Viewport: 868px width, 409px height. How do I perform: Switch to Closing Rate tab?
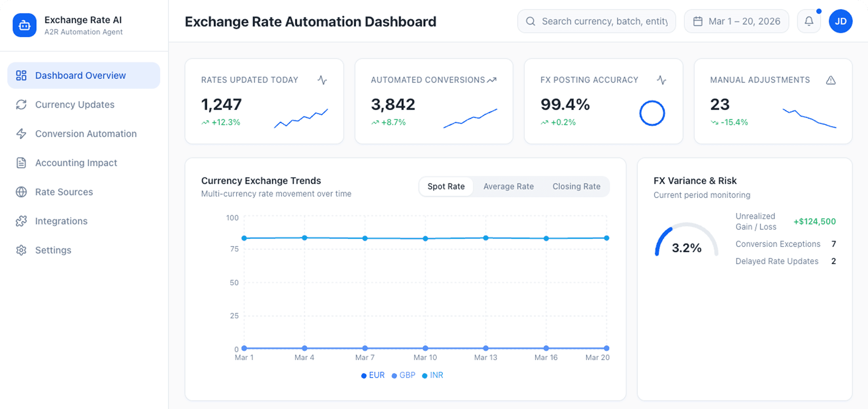(576, 186)
